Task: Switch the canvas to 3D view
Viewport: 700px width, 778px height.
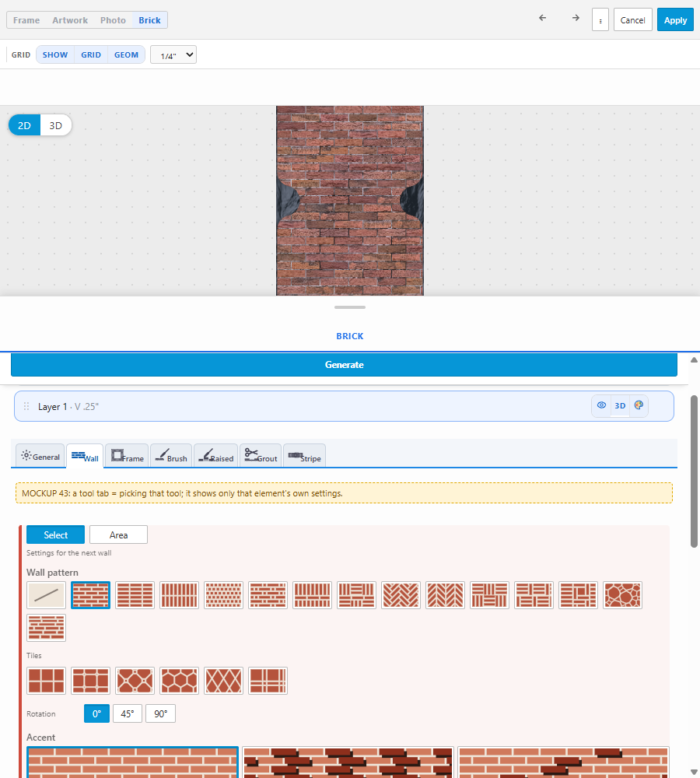Action: pos(55,125)
